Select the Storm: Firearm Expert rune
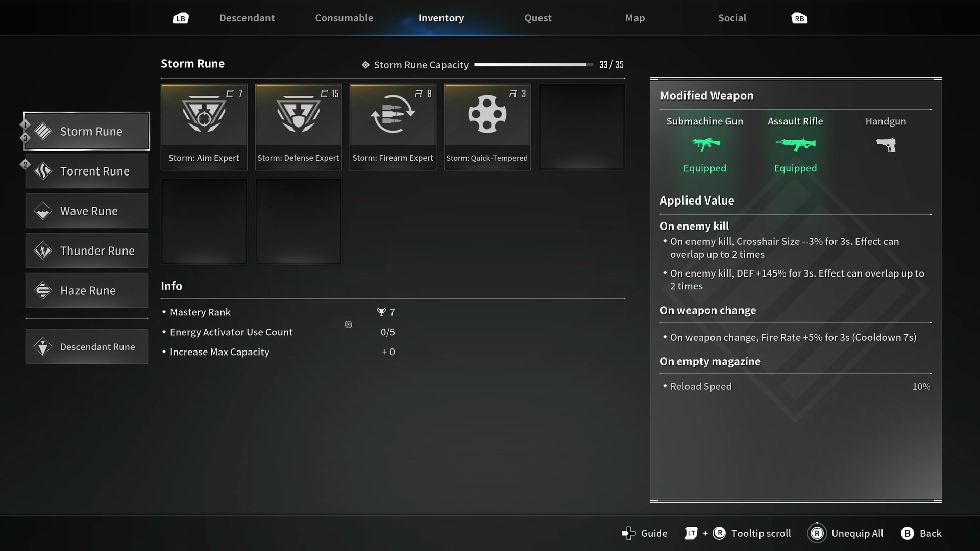The width and height of the screenshot is (980, 551). (x=393, y=127)
